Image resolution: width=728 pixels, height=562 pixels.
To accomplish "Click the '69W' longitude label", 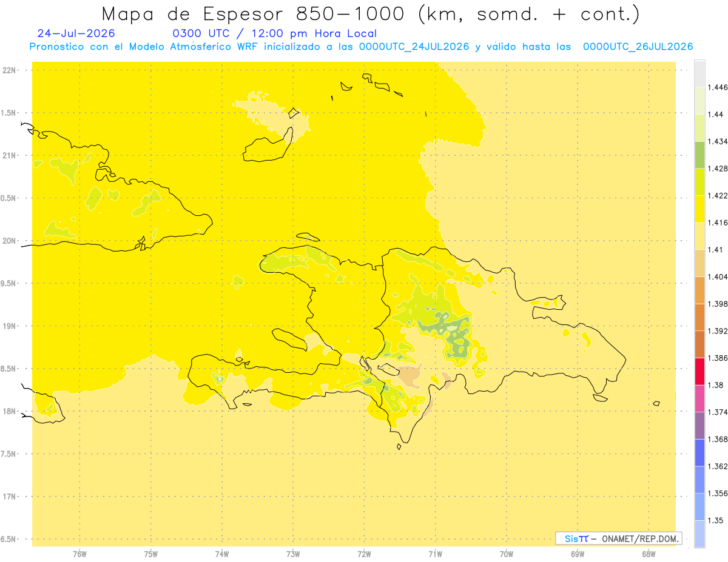I will coord(578,554).
